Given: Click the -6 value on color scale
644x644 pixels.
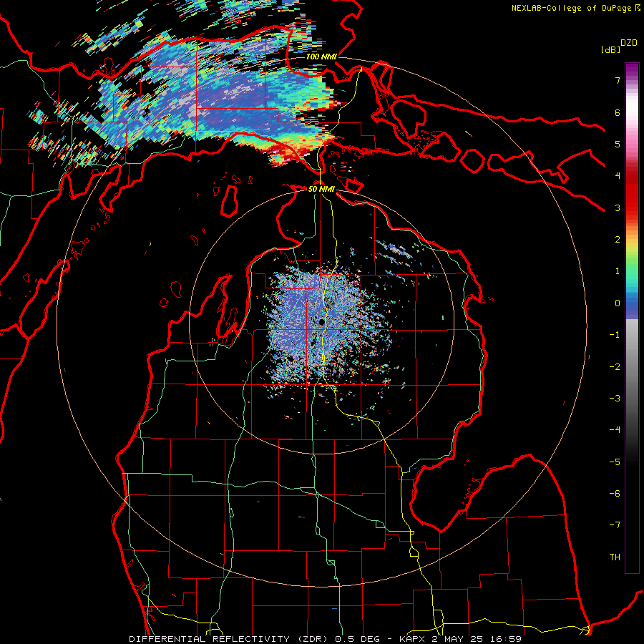Looking at the screenshot, I should [615, 494].
